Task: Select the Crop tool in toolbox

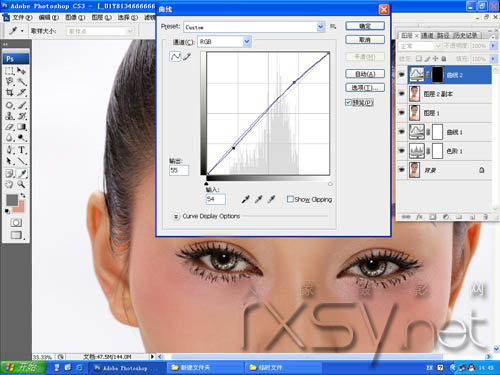Action: (9, 92)
